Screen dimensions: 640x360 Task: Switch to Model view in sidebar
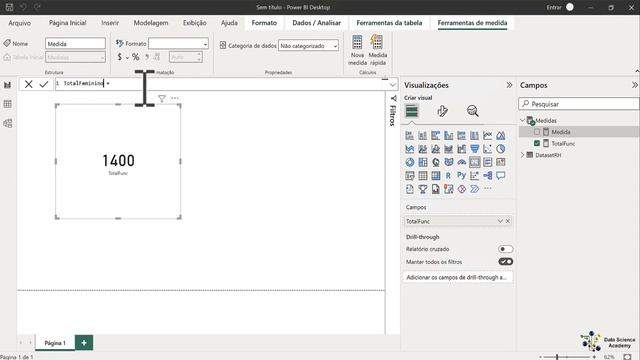pos(7,123)
